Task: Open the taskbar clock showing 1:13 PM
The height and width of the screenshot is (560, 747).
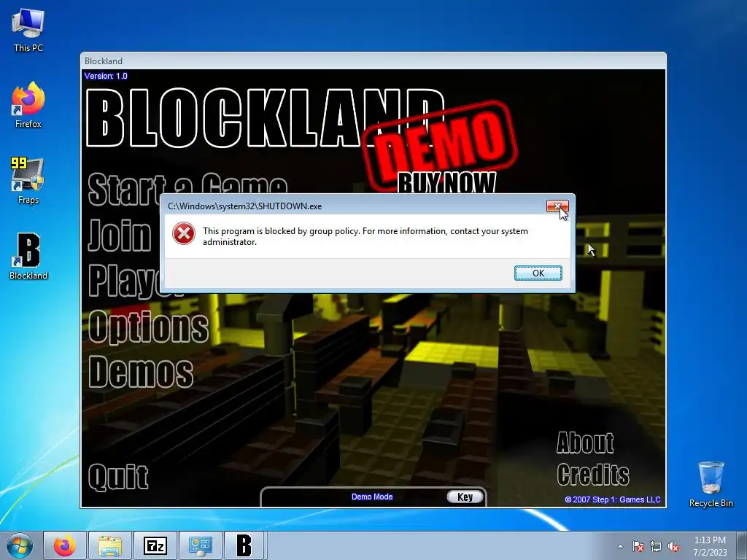Action: coord(710,546)
